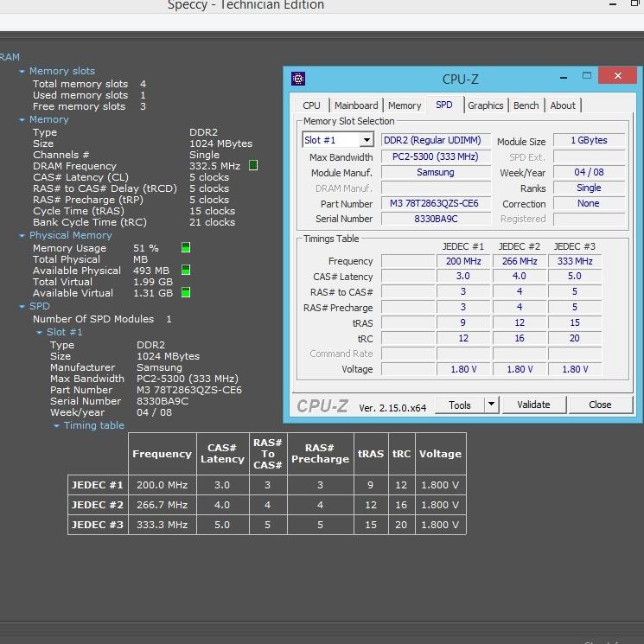Click JEDEC #2 frequency 266 MHz in CPU-Z

(x=520, y=261)
